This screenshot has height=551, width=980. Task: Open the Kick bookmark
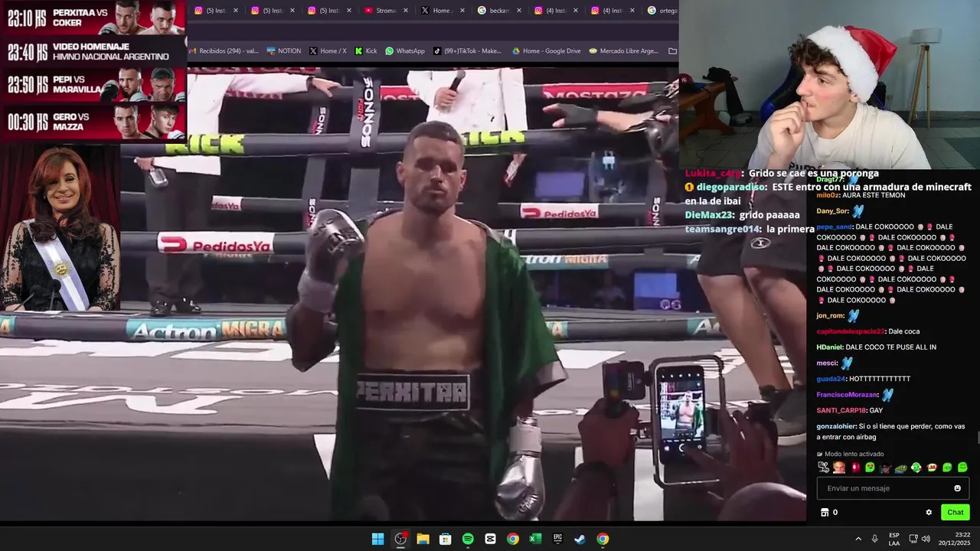click(x=366, y=51)
